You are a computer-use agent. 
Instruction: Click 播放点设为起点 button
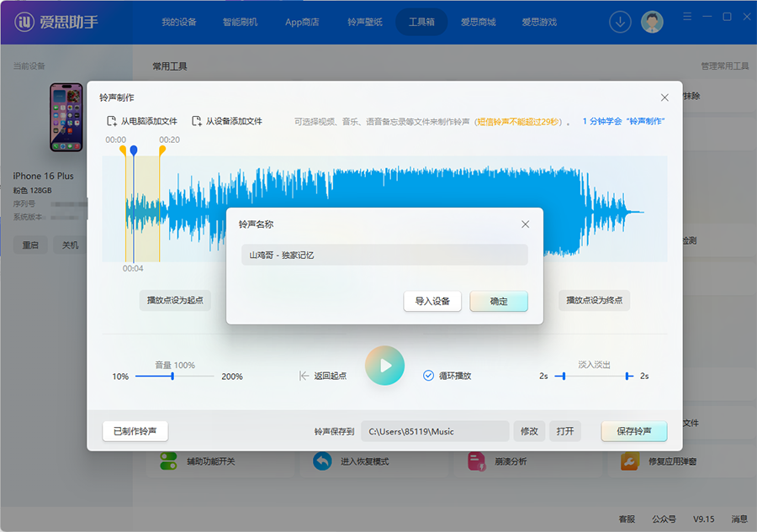point(175,300)
